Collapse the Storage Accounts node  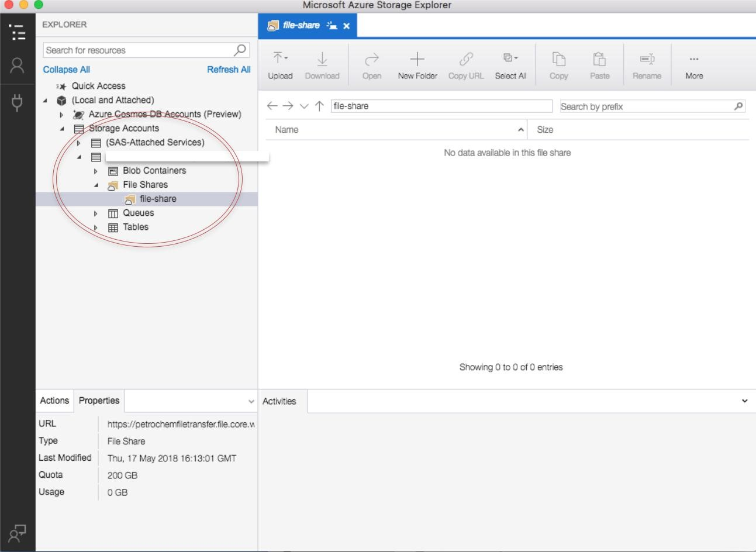[62, 129]
